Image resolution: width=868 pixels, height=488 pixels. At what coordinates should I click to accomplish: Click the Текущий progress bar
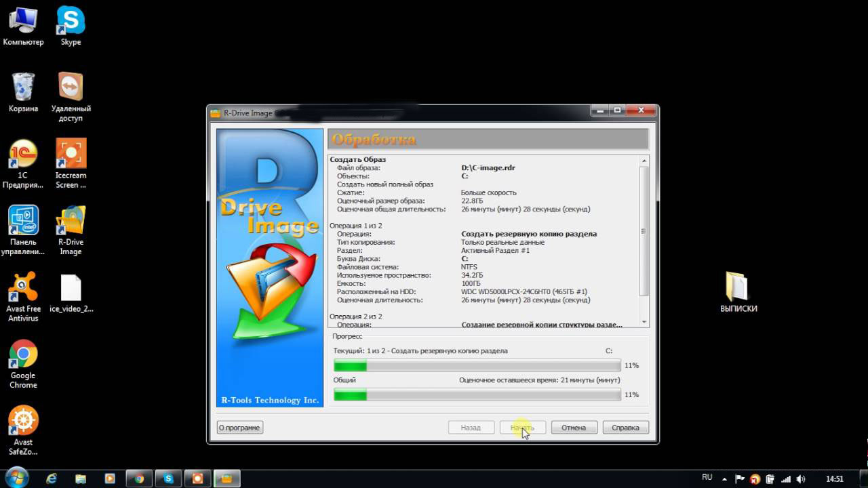coord(477,366)
